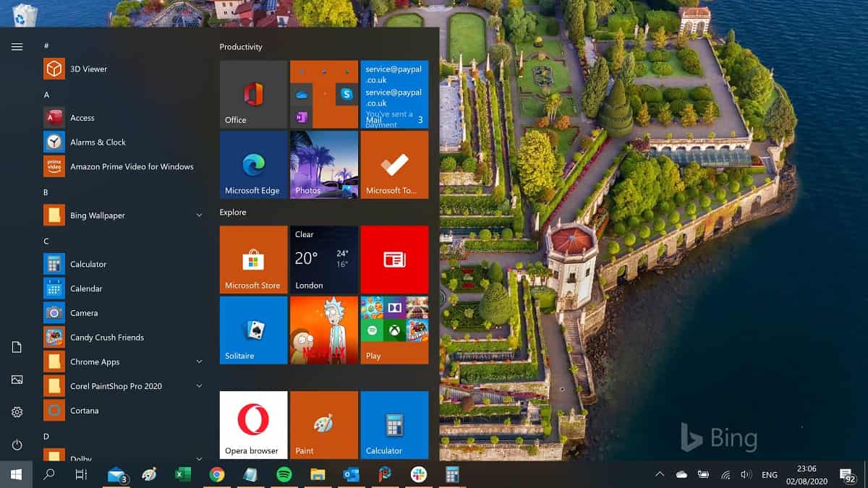The image size is (868, 488).
Task: Open the Microsoft Store tile
Action: [x=253, y=260]
